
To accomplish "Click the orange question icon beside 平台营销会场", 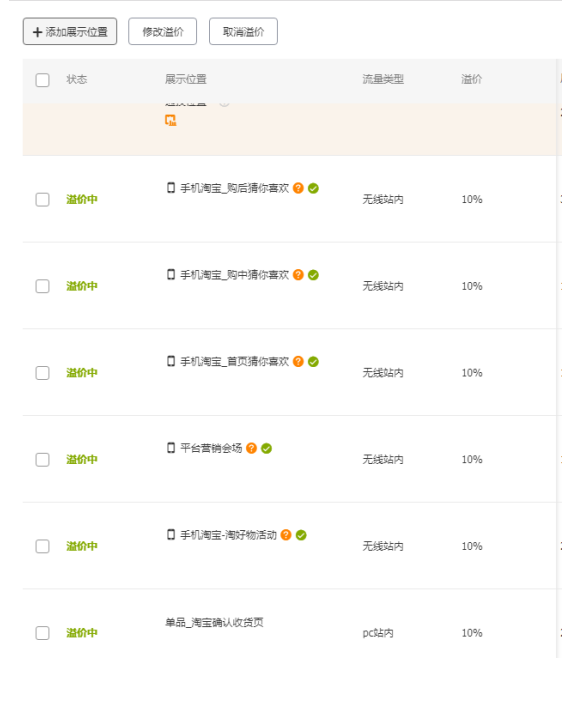I will point(251,448).
